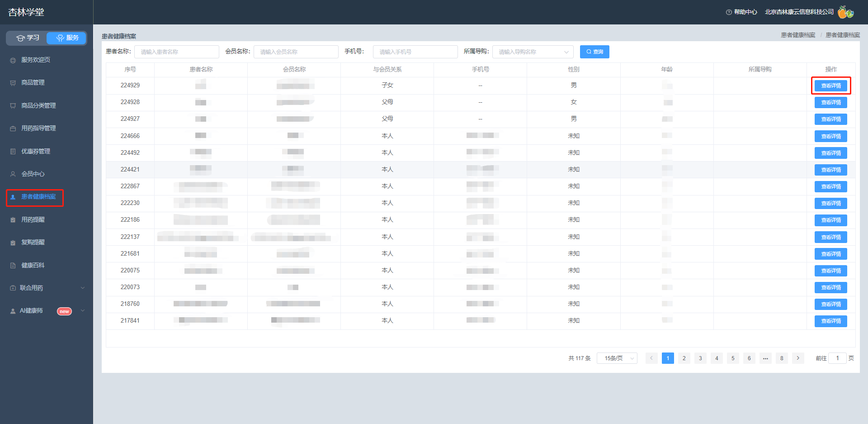Viewport: 868px width, 424px height.
Task: Click the 商品分类管理 sidebar icon
Action: coord(13,106)
